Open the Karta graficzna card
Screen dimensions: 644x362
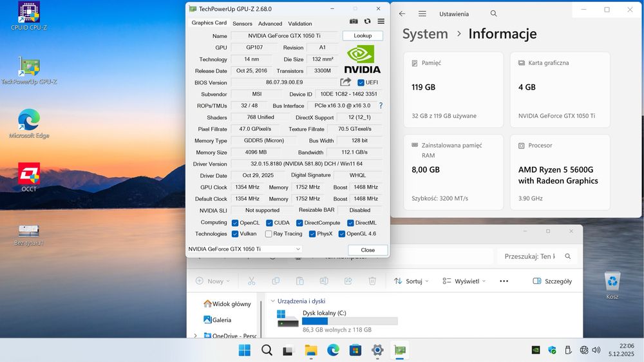tap(560, 90)
